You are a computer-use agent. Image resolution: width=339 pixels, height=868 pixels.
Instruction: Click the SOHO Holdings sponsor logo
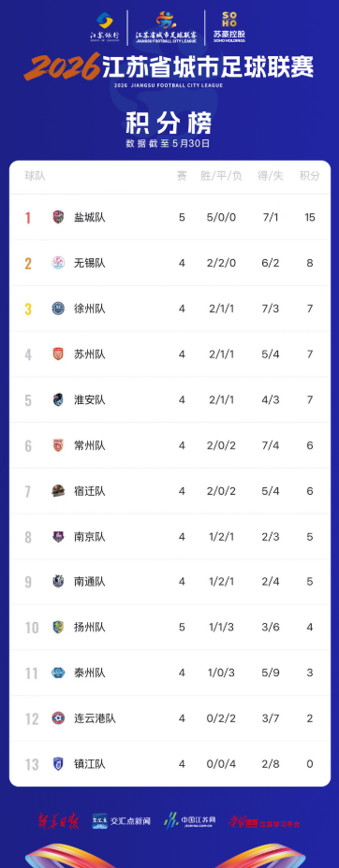click(x=228, y=27)
